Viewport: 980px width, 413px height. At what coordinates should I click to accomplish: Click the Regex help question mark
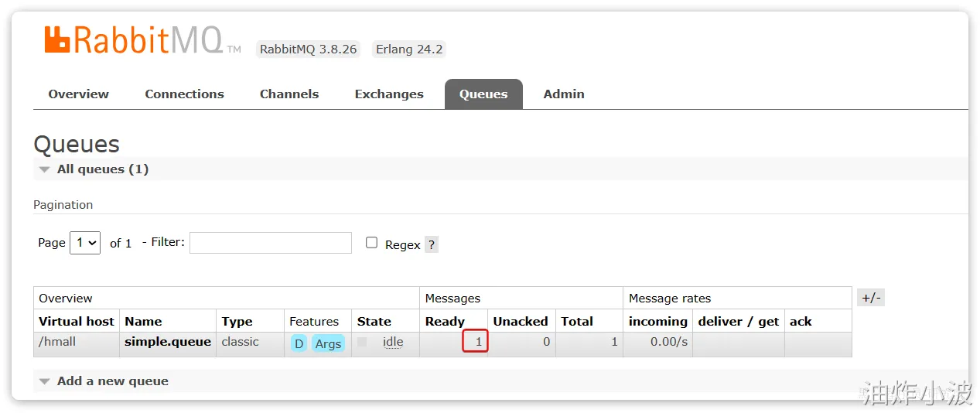pyautogui.click(x=432, y=244)
